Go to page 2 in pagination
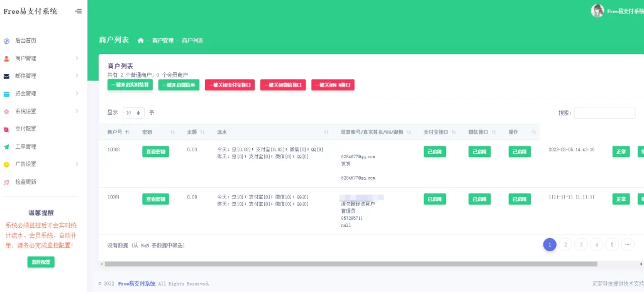This screenshot has height=292, width=644. pos(565,245)
